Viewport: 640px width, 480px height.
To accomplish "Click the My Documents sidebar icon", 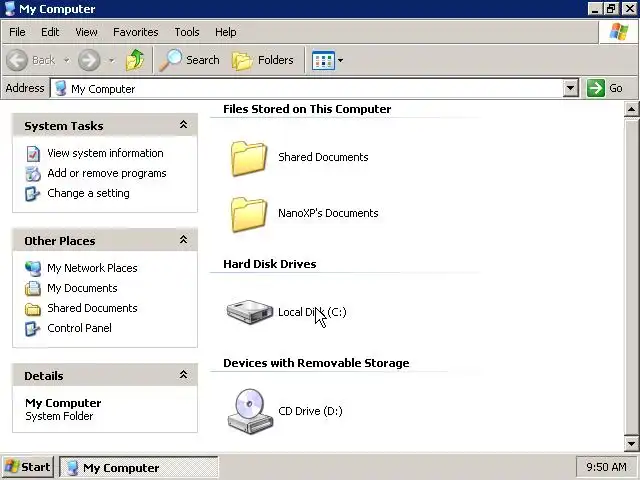I will (33, 288).
